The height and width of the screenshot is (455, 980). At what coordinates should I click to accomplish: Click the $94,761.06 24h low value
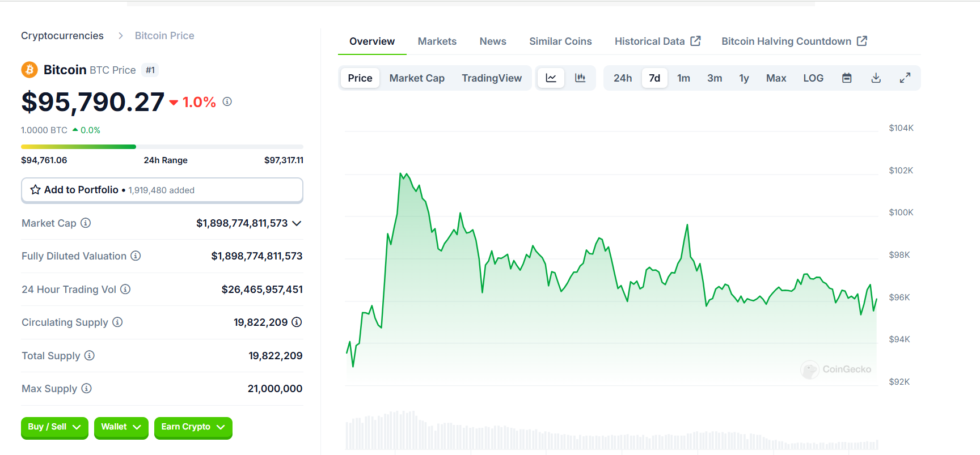[x=44, y=160]
